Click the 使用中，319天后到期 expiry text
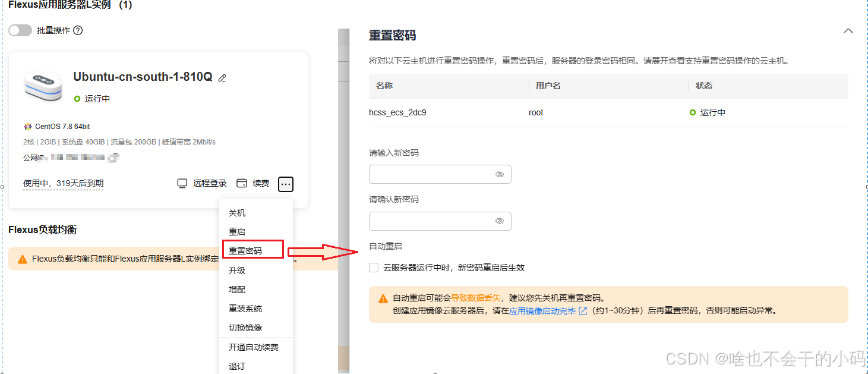The width and height of the screenshot is (868, 374). [x=64, y=183]
